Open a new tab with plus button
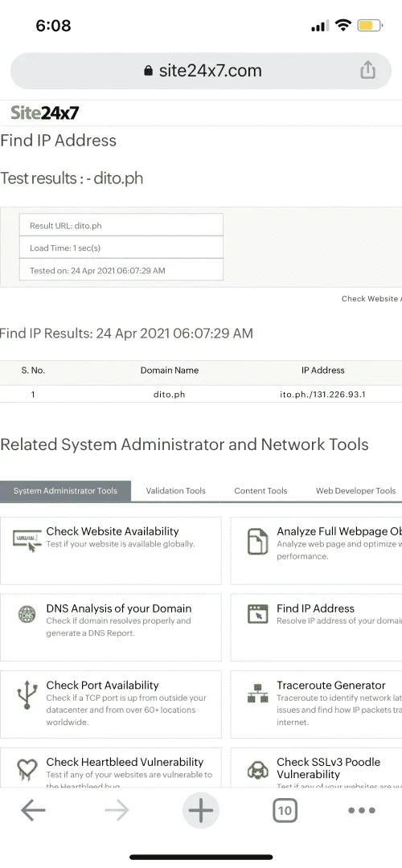This screenshot has width=402, height=868. click(x=201, y=811)
